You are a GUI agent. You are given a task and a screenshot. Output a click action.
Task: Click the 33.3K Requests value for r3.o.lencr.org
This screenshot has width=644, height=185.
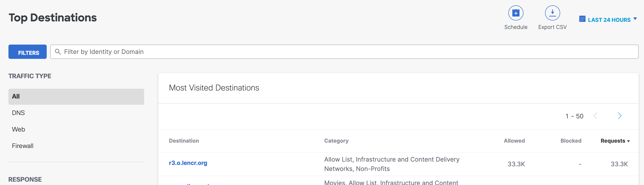point(619,164)
